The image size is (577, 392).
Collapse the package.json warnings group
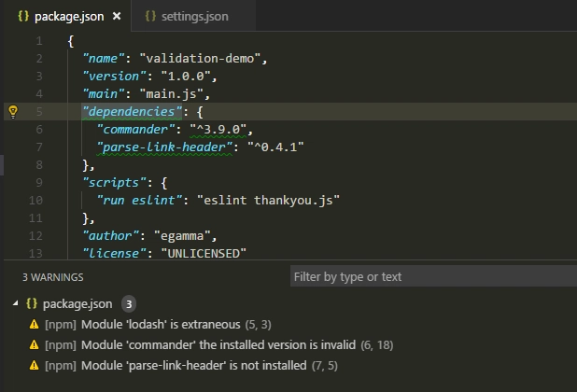point(15,303)
